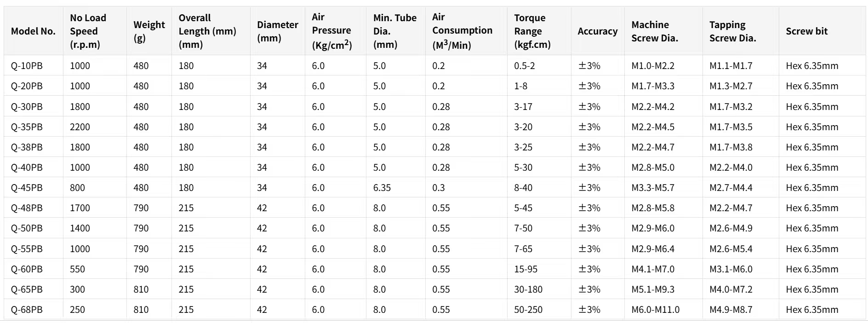The image size is (868, 323).
Task: Click the 0.3 air consumption cell
Action: pyautogui.click(x=439, y=188)
